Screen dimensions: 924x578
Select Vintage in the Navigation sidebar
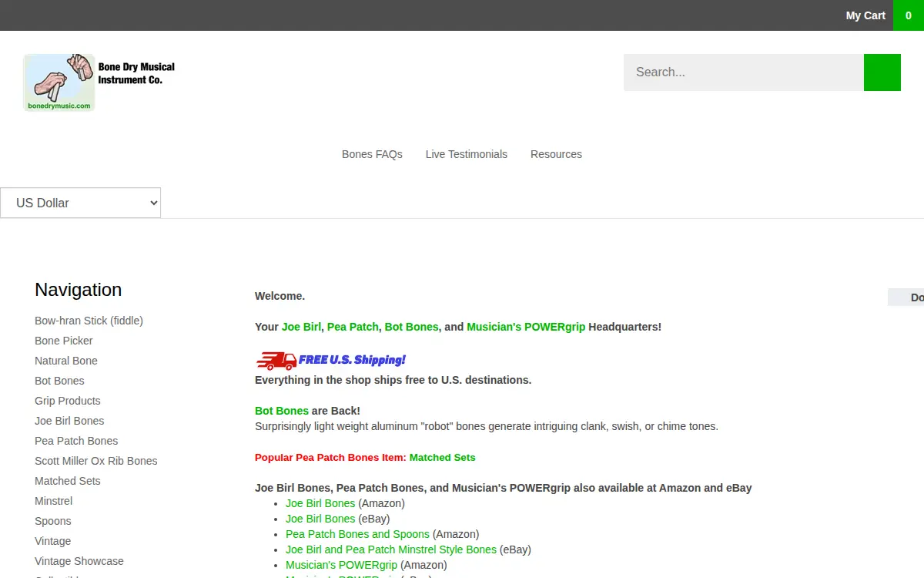(x=52, y=541)
